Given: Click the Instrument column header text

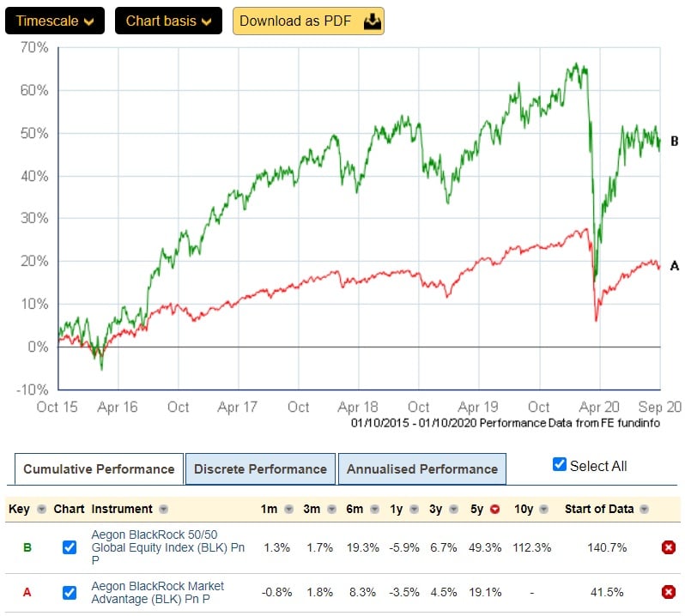Looking at the screenshot, I should 122,509.
